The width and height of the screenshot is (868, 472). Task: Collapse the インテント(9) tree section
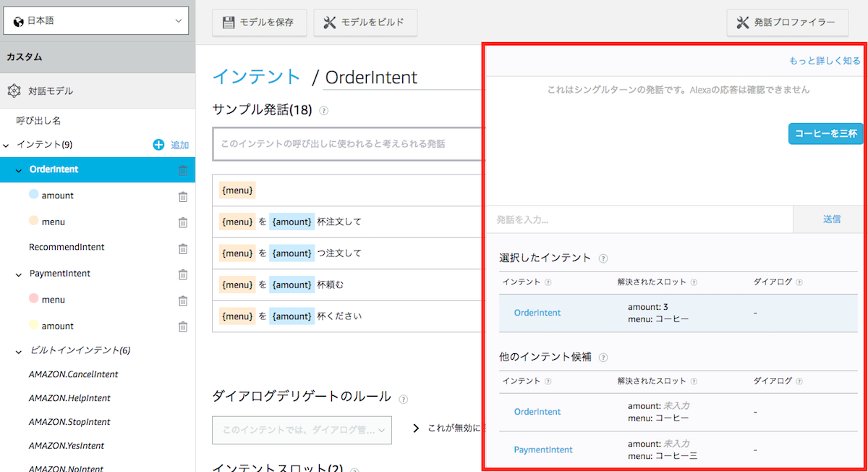(7, 146)
